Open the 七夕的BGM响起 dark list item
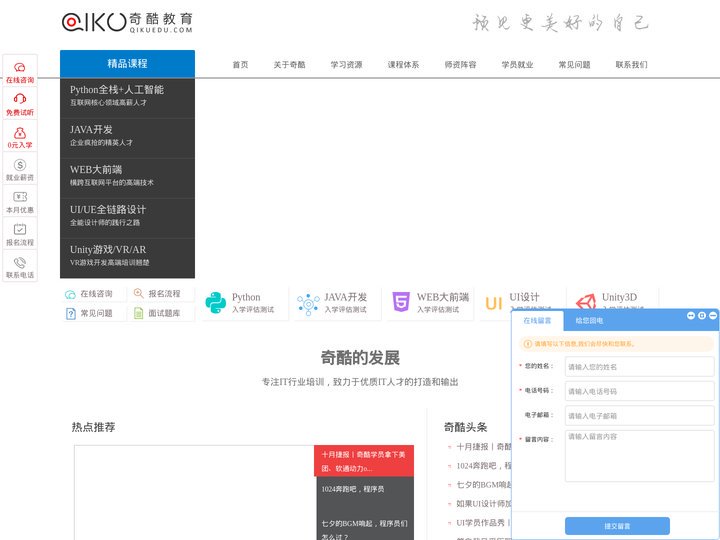Viewport: 720px width, 540px height. pyautogui.click(x=365, y=529)
